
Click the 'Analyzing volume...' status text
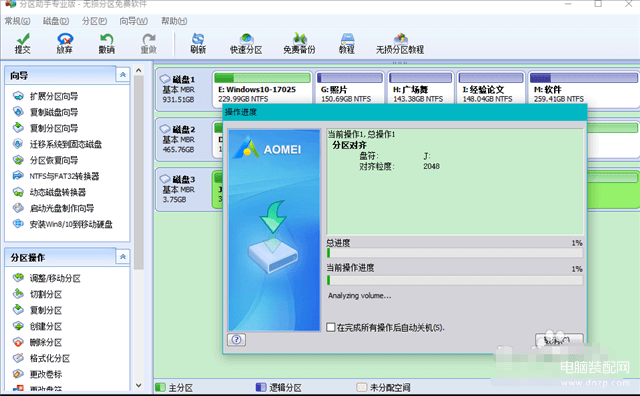[360, 296]
